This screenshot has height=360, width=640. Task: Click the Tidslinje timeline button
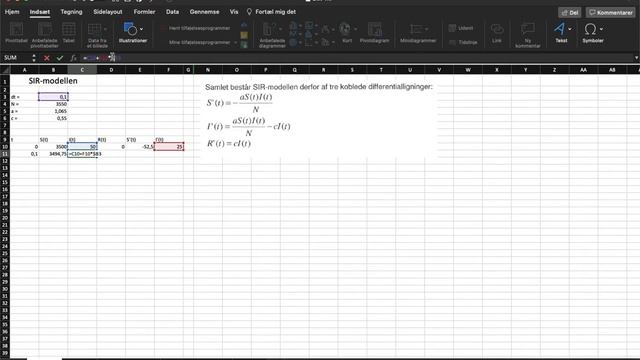point(463,42)
